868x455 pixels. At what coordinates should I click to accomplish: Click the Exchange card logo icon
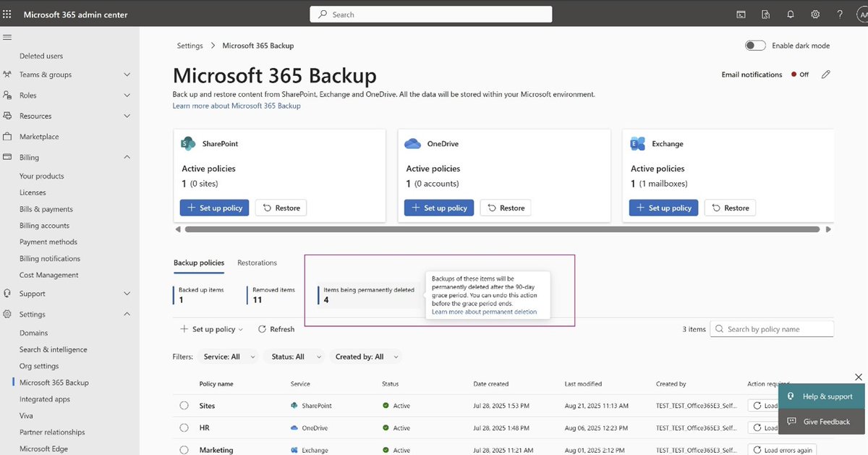(x=637, y=143)
